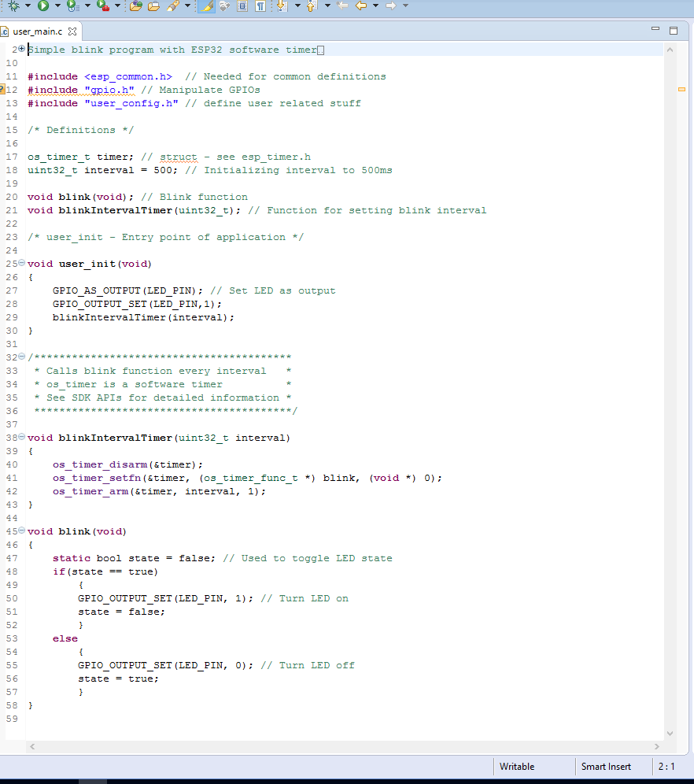This screenshot has width=694, height=784.
Task: Launch the program with the Run icon
Action: coord(43,6)
